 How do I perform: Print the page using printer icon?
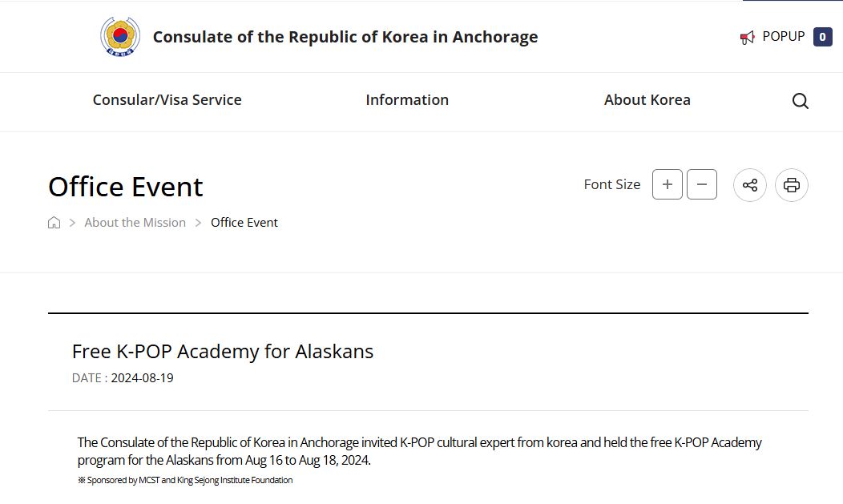pyautogui.click(x=792, y=185)
